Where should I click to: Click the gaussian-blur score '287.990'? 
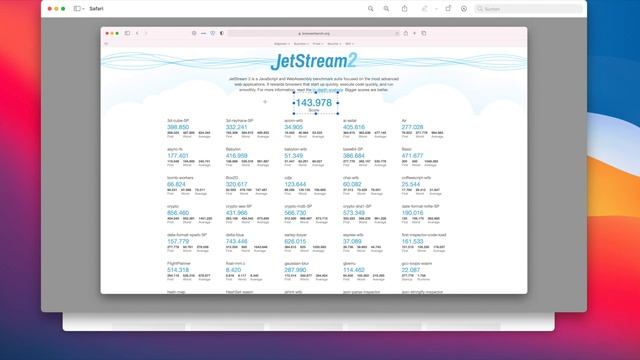[295, 270]
